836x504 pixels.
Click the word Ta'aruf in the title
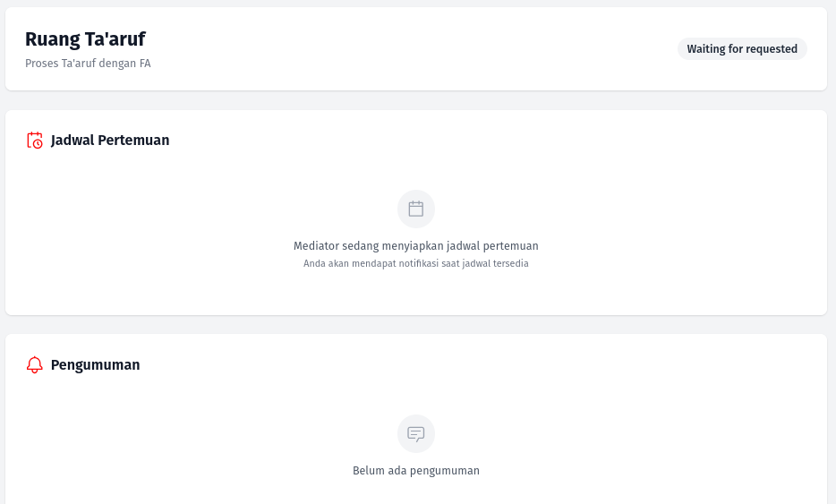click(x=115, y=38)
